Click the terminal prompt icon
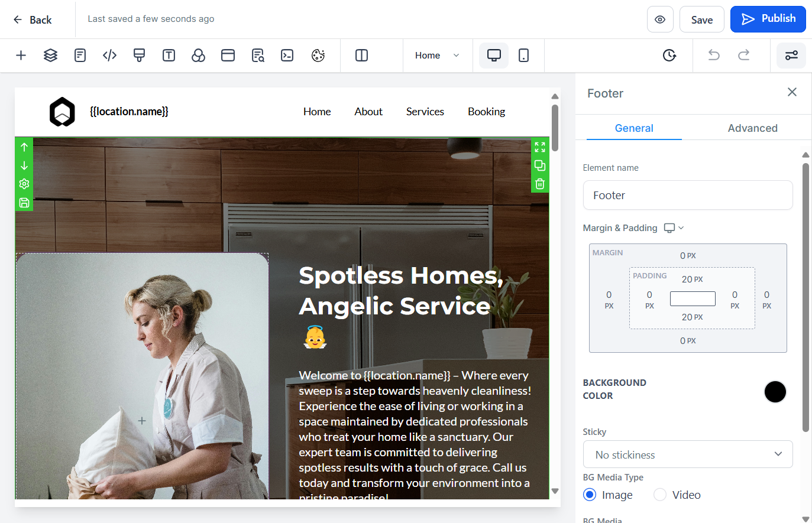Screen dimensions: 812x523 [287, 56]
